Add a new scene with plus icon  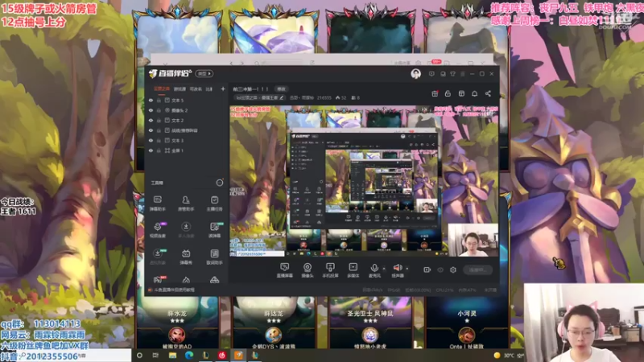[x=223, y=88]
